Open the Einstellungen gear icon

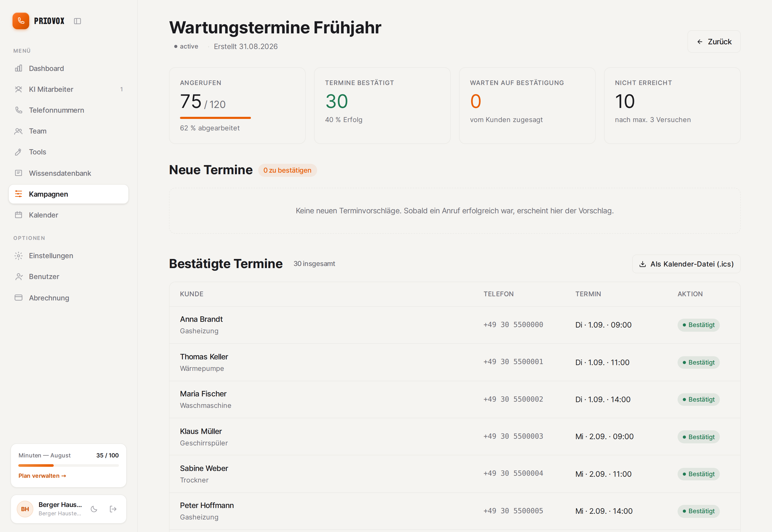(19, 256)
